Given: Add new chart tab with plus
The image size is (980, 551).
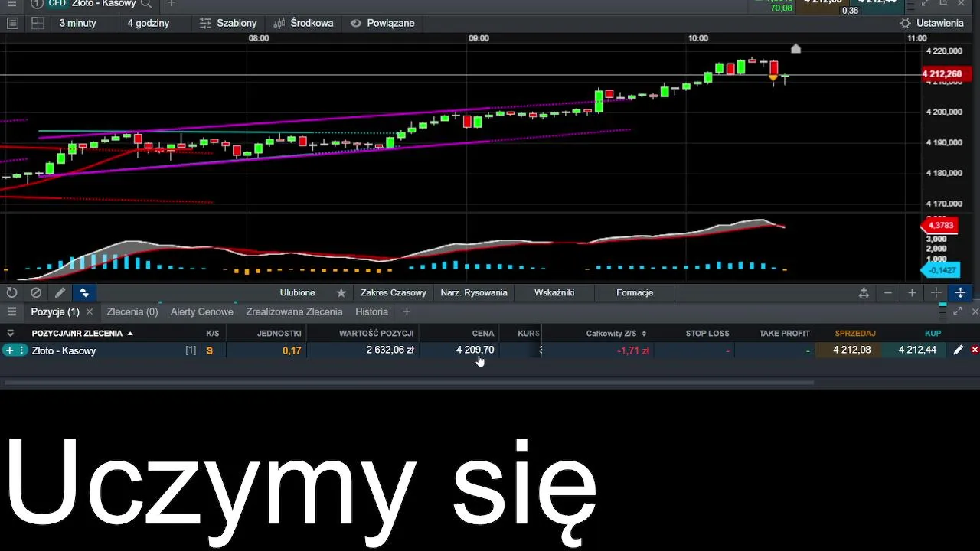Looking at the screenshot, I should coord(171,4).
